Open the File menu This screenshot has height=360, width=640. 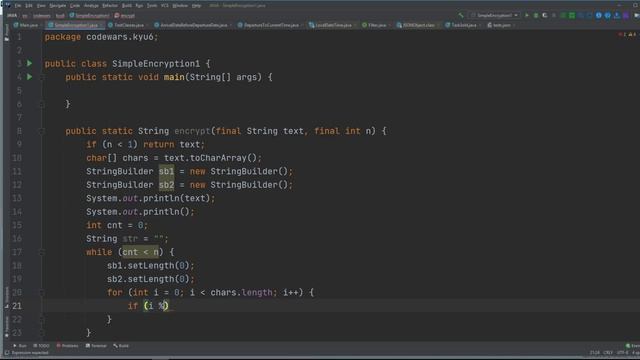tap(18, 6)
